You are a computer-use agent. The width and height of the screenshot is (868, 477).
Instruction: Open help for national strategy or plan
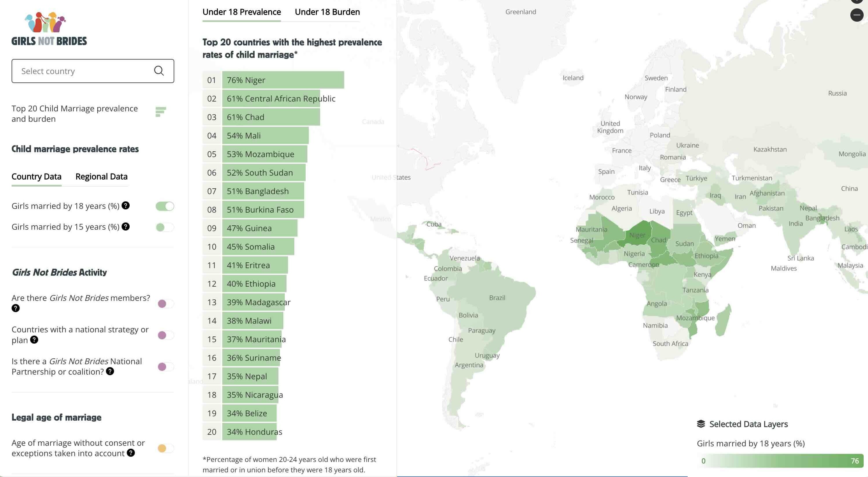pyautogui.click(x=34, y=340)
